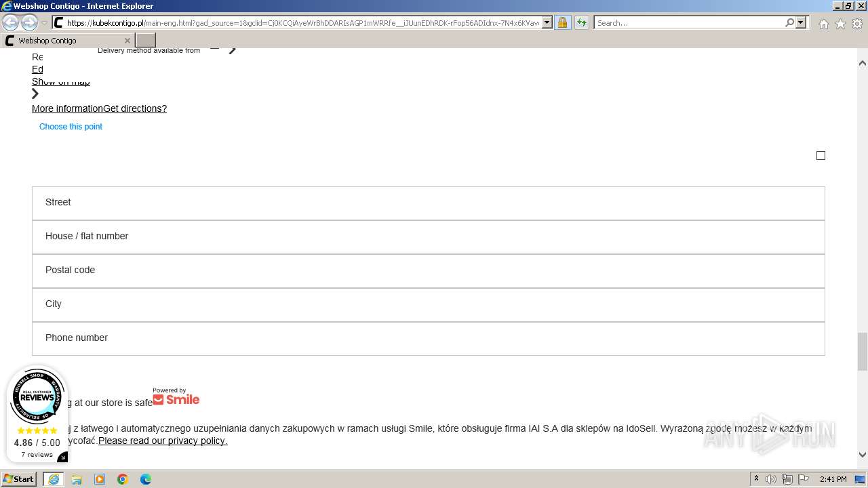This screenshot has width=868, height=488.
Task: Open a new blank tab
Action: [146, 41]
